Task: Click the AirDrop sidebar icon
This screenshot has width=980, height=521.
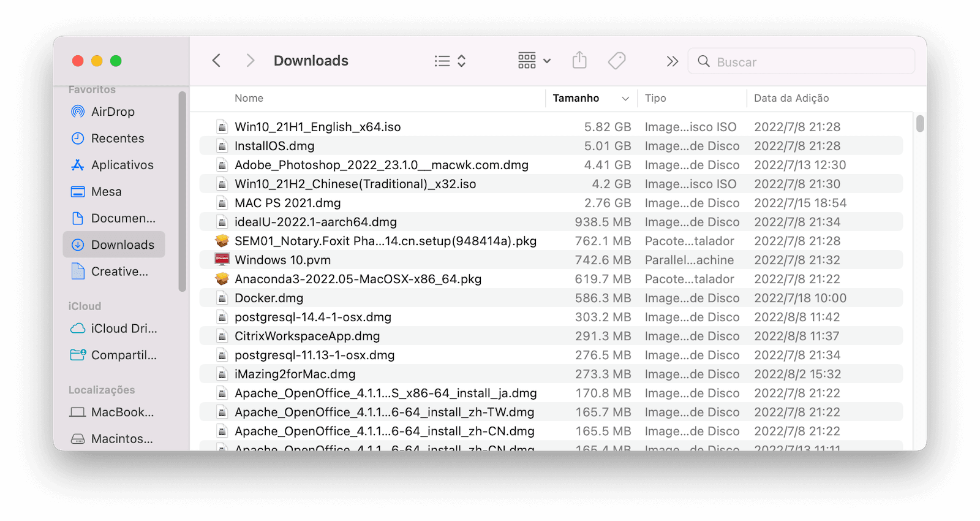Action: click(x=78, y=112)
